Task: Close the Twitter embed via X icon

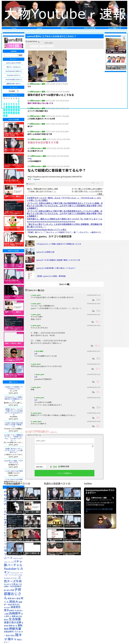Action: point(113,498)
